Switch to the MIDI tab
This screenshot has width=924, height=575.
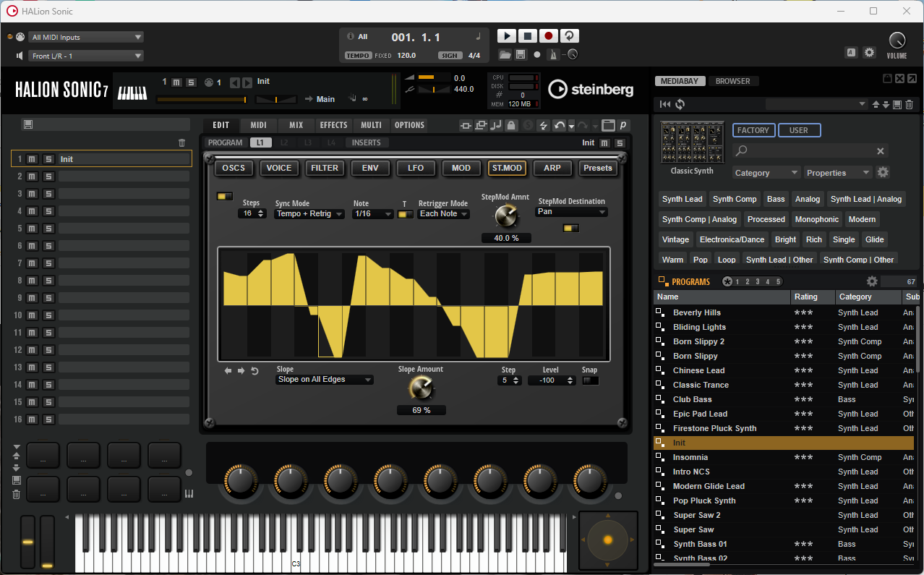pyautogui.click(x=259, y=125)
